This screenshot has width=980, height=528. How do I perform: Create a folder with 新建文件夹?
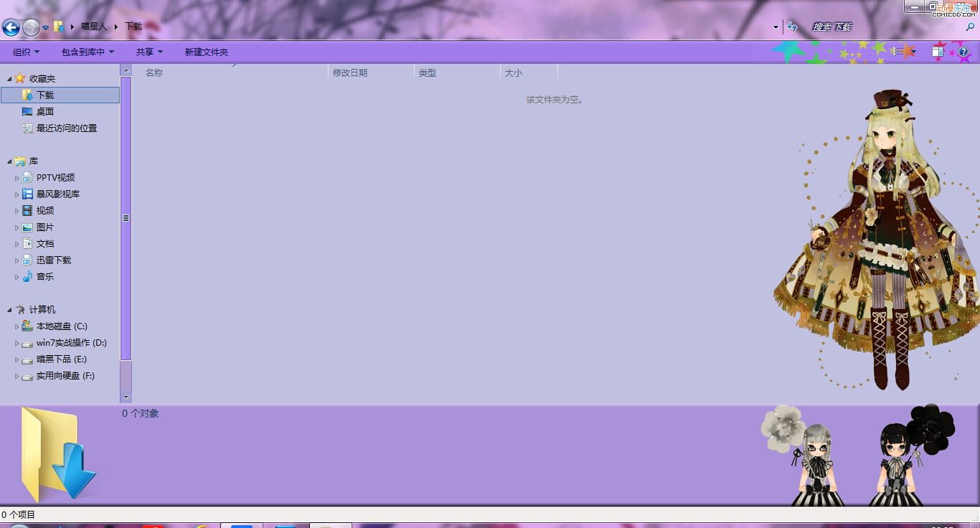coord(206,52)
